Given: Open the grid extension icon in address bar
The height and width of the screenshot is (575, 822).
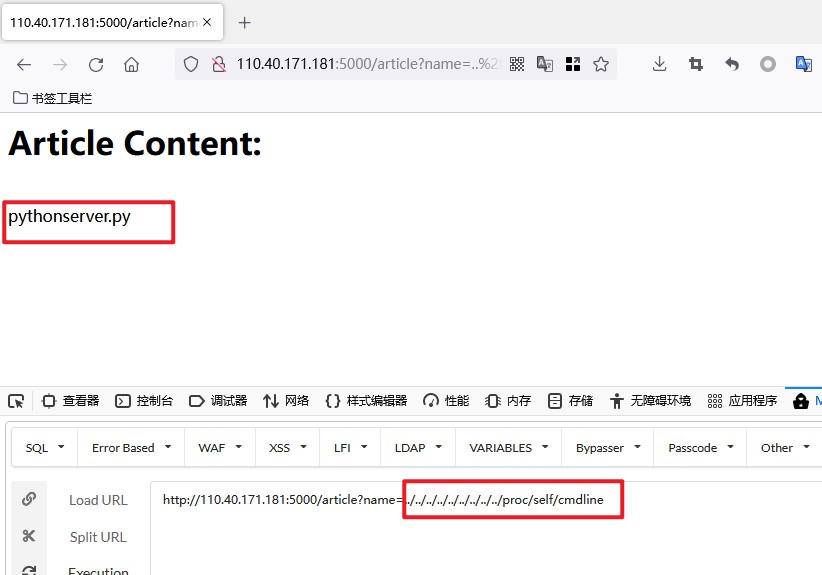Looking at the screenshot, I should [573, 64].
